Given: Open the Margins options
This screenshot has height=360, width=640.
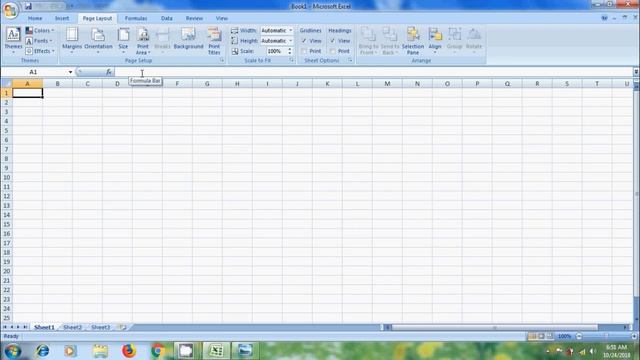Looking at the screenshot, I should click(x=72, y=41).
